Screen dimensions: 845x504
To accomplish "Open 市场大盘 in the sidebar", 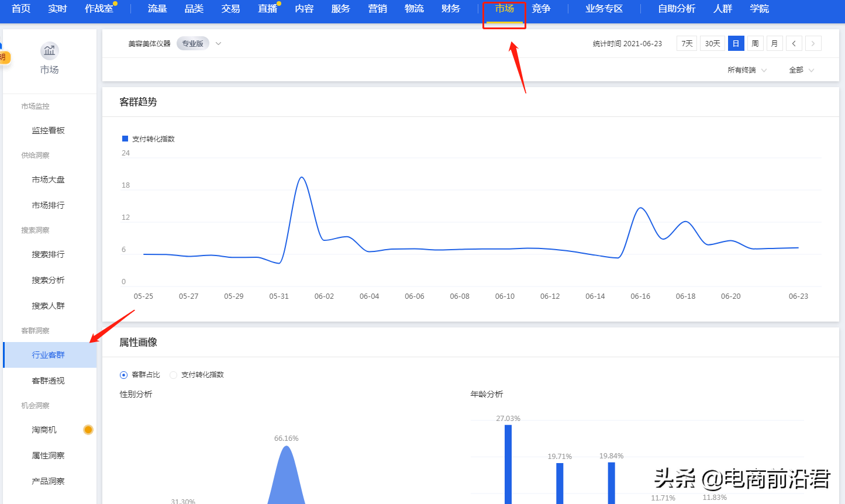I will [x=49, y=179].
